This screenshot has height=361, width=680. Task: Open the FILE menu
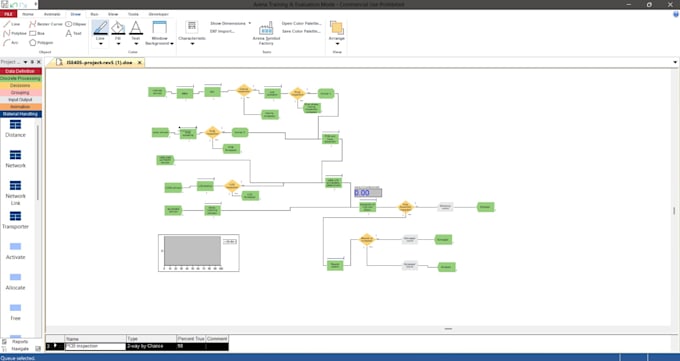[x=8, y=14]
